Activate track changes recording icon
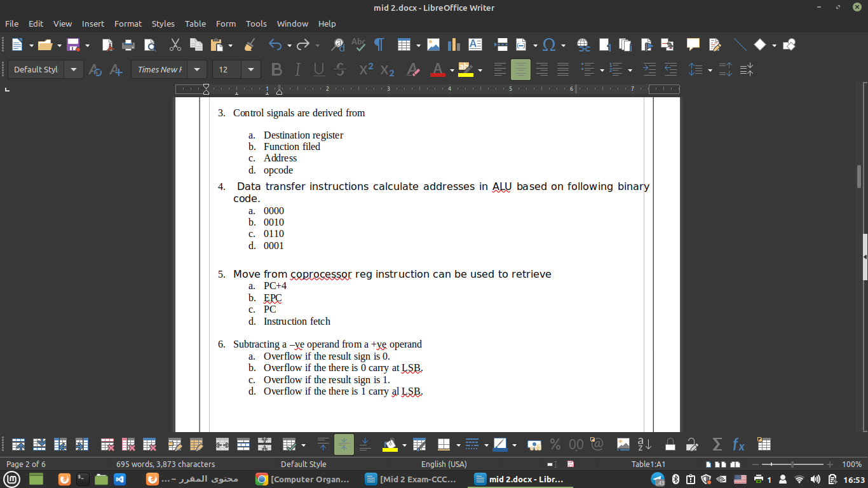The width and height of the screenshot is (868, 488). click(x=715, y=44)
